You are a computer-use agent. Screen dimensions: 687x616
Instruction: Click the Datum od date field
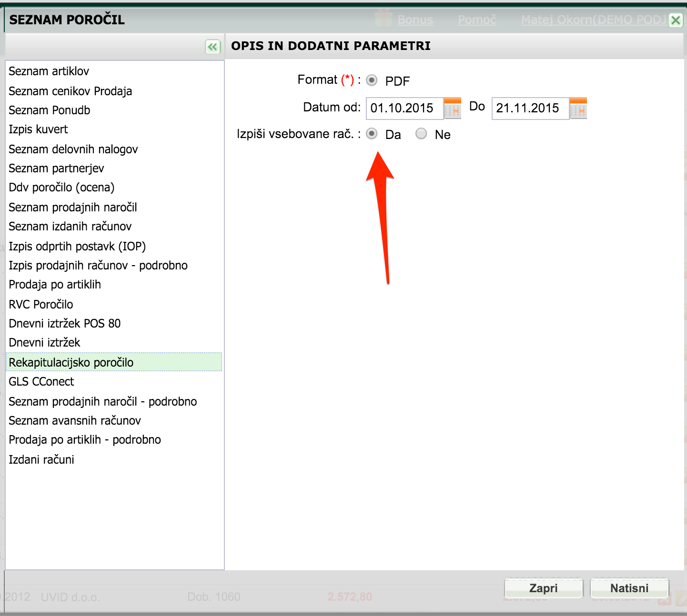point(404,108)
